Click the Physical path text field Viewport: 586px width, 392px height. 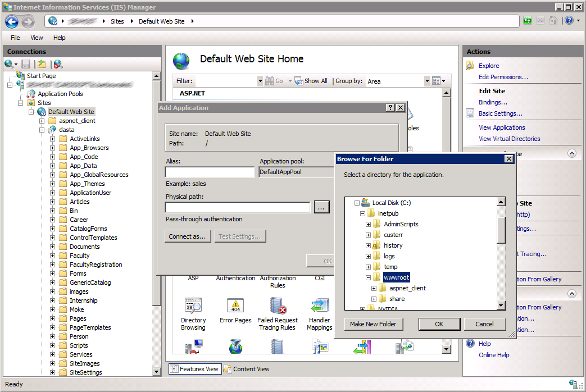click(238, 207)
